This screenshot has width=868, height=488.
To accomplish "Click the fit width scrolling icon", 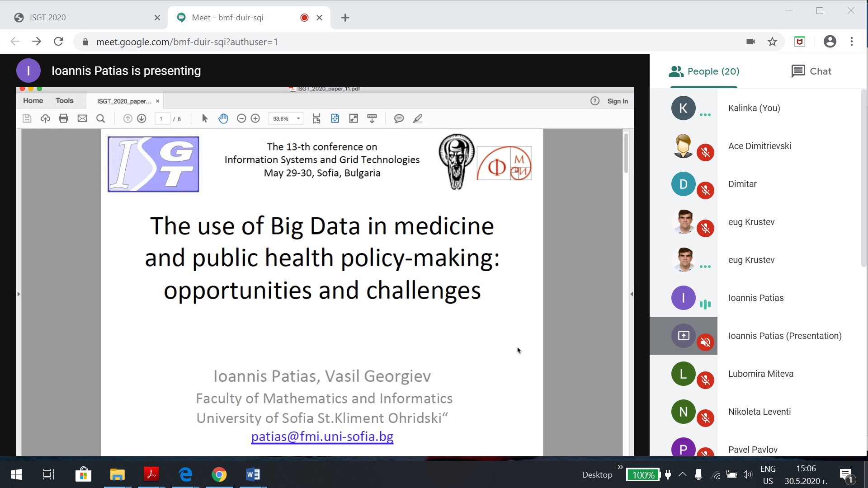I will [x=316, y=118].
